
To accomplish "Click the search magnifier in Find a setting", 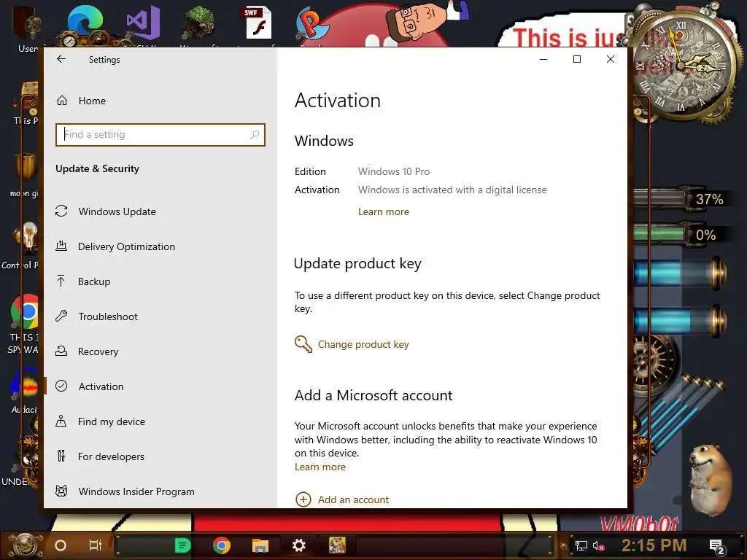I will 255,135.
